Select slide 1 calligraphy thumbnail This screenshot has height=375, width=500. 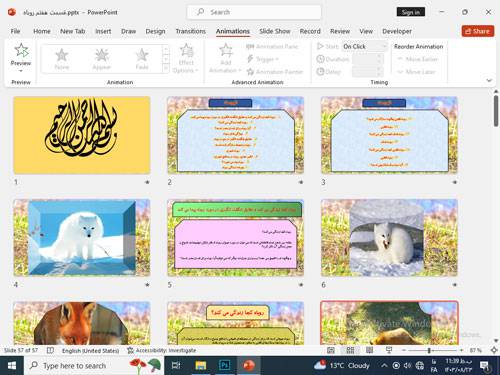pyautogui.click(x=82, y=135)
